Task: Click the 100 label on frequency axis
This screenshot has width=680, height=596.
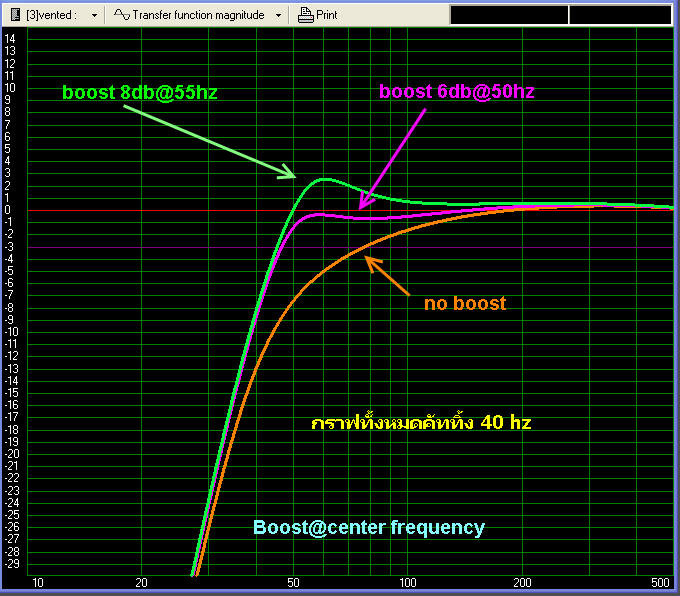Action: click(408, 583)
